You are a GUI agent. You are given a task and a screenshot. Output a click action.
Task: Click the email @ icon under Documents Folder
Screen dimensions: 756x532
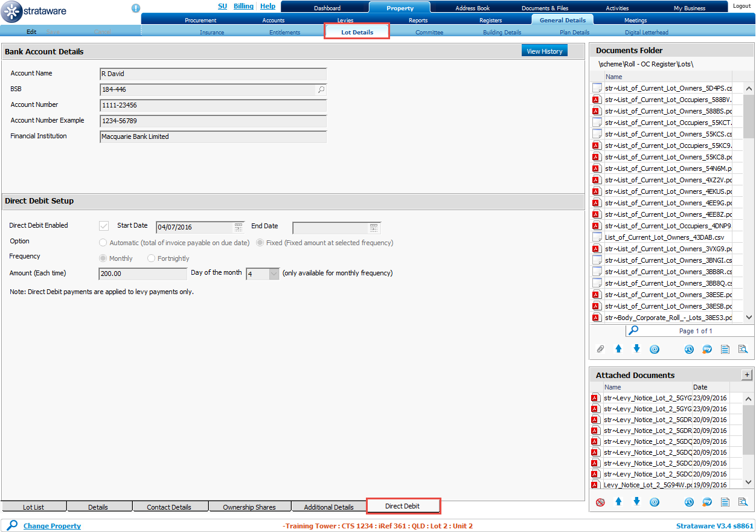click(x=654, y=349)
